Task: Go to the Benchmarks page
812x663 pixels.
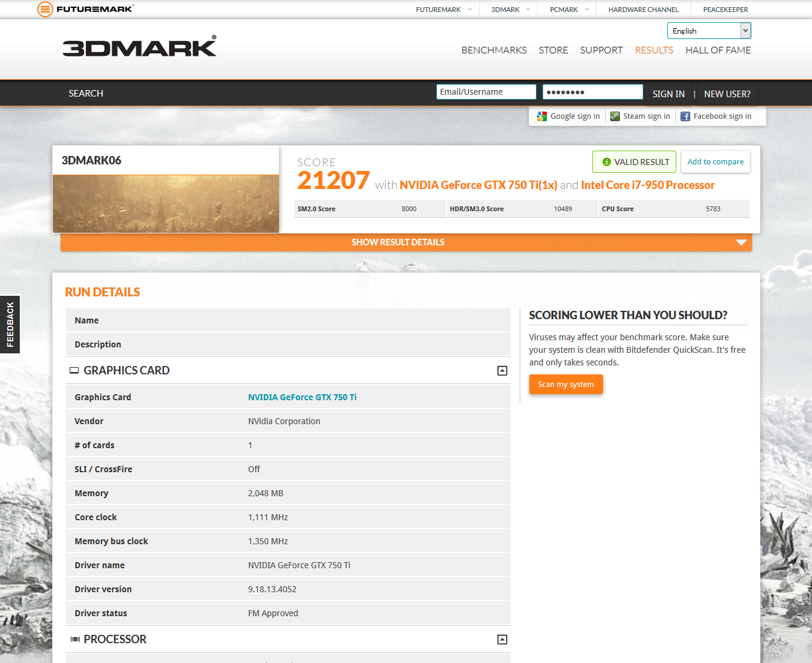Action: pos(494,50)
